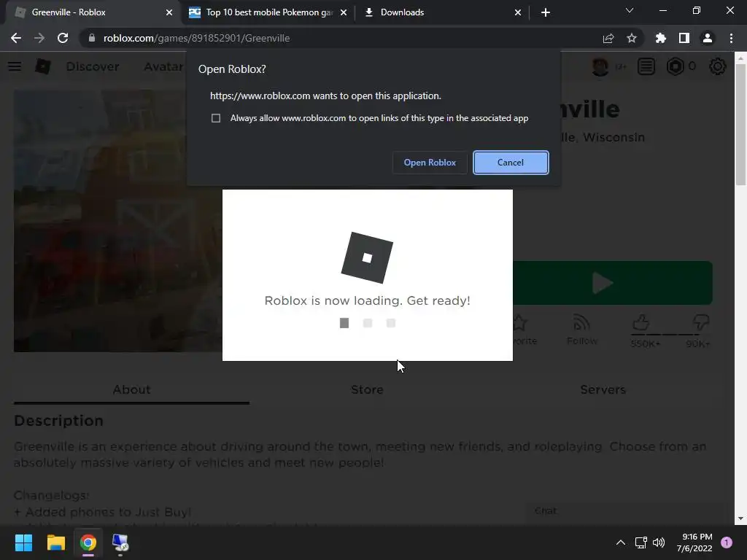747x560 pixels.
Task: Click the Roblox user avatar icon
Action: (x=600, y=66)
